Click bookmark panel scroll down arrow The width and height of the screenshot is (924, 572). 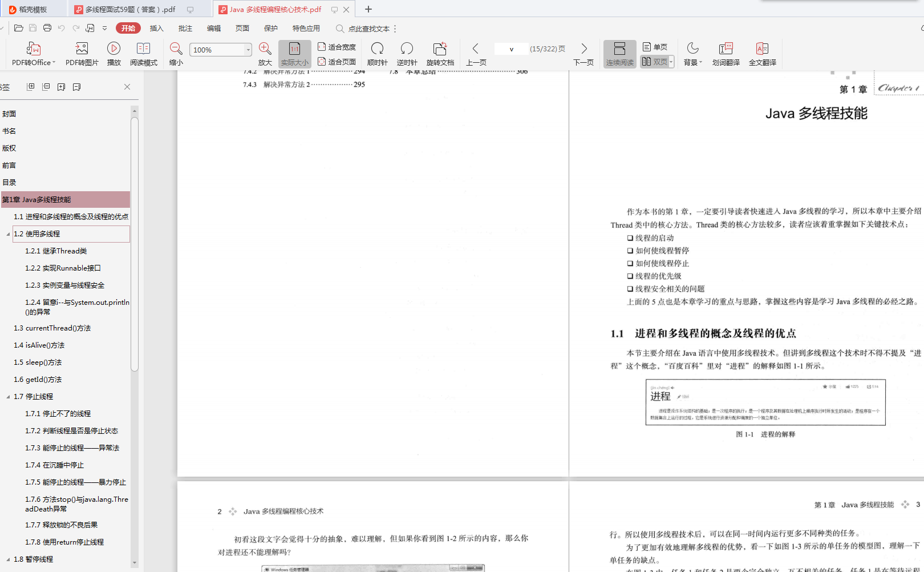[x=135, y=562]
